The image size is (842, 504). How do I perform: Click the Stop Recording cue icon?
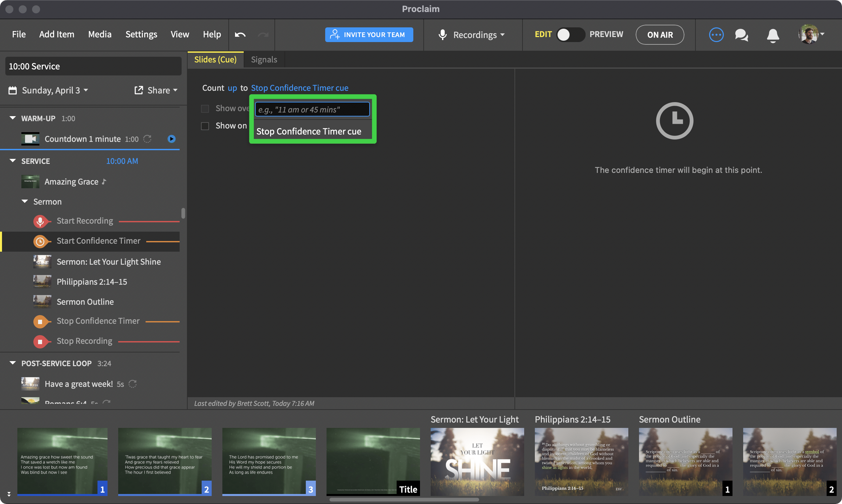pos(40,341)
